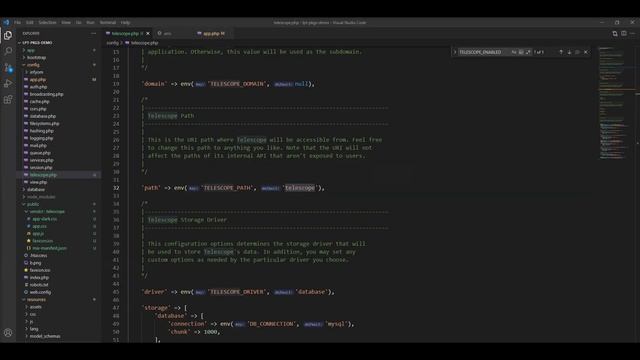
Task: Open the Selection menu
Action: 47,22
